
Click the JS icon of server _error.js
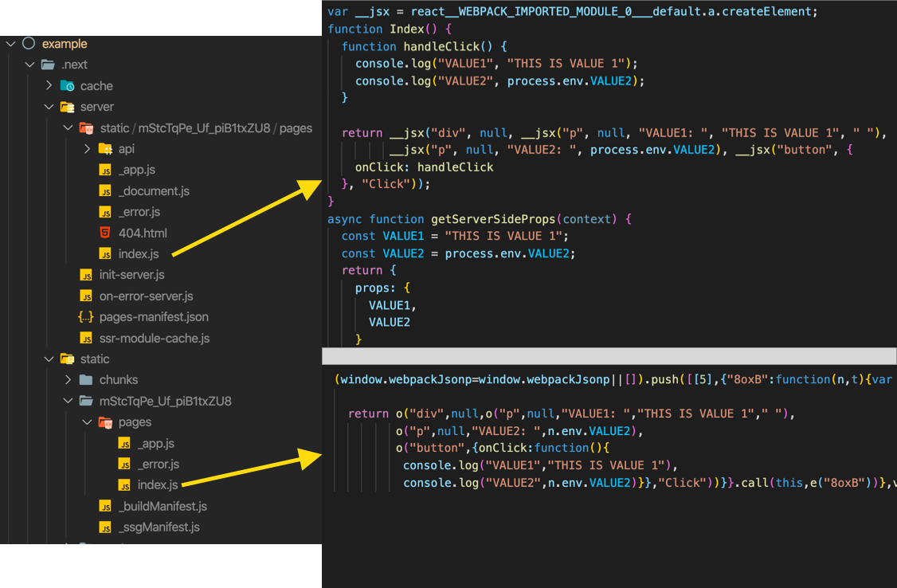[x=105, y=212]
